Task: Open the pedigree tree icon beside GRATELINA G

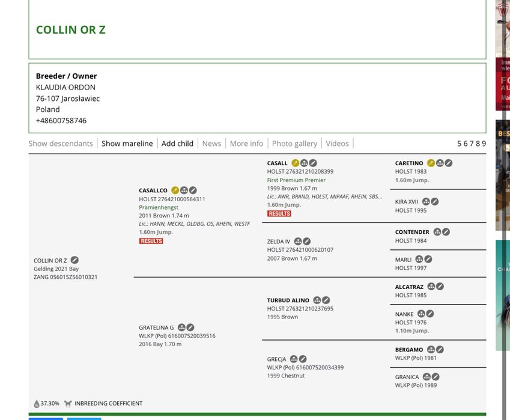Action: click(181, 327)
